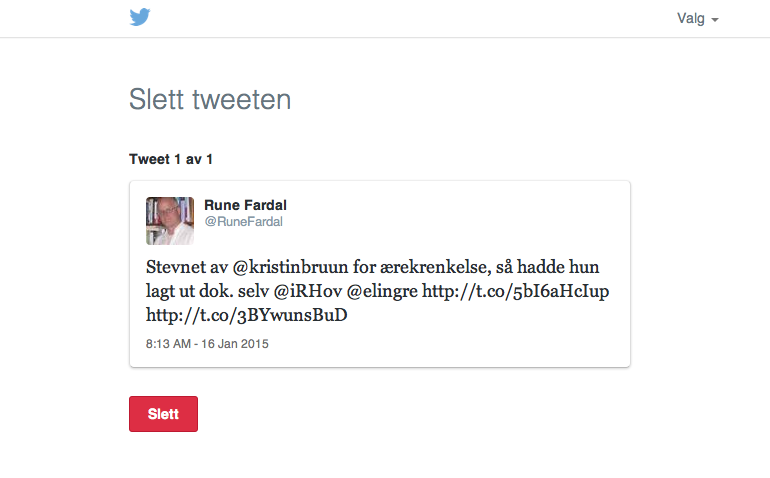Open the @RuneFardal handle link
Screen dimensions: 770x478
pos(244,222)
